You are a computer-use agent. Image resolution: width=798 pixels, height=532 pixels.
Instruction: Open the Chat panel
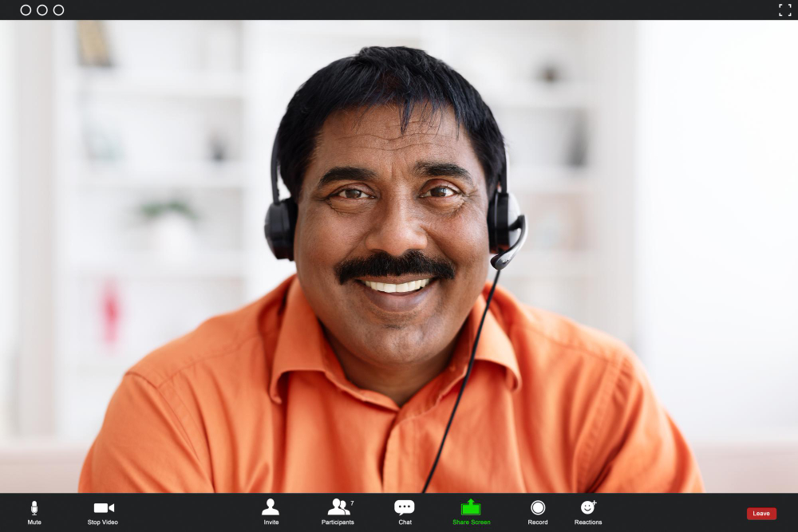pyautogui.click(x=405, y=513)
